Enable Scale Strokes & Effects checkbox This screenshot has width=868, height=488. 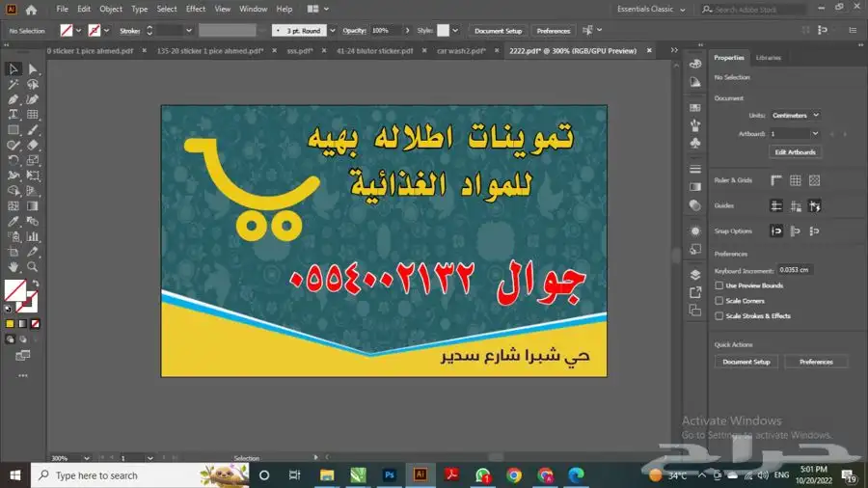[719, 316]
